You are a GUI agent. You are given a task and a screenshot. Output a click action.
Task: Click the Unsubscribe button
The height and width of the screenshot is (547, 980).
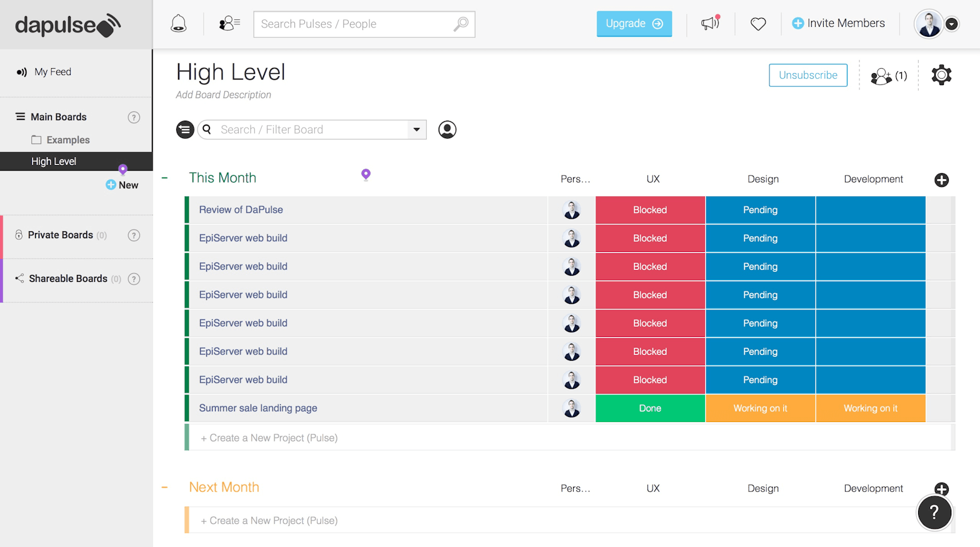click(807, 75)
